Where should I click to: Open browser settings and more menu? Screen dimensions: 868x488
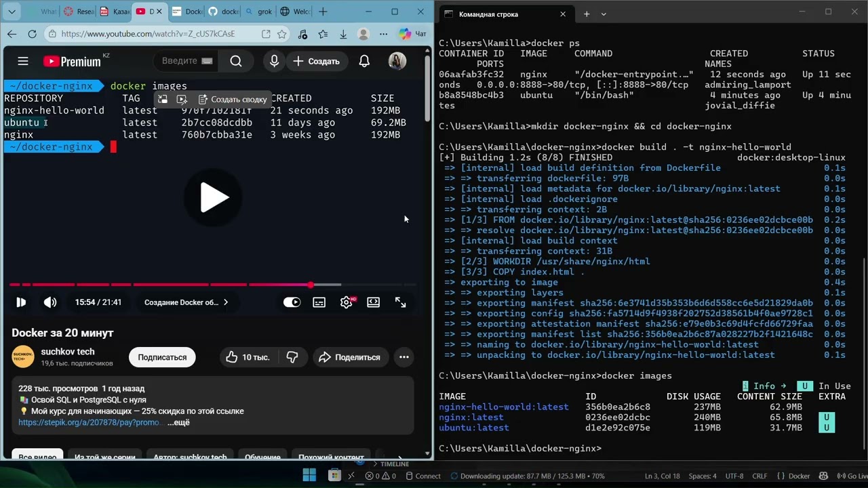(x=384, y=34)
